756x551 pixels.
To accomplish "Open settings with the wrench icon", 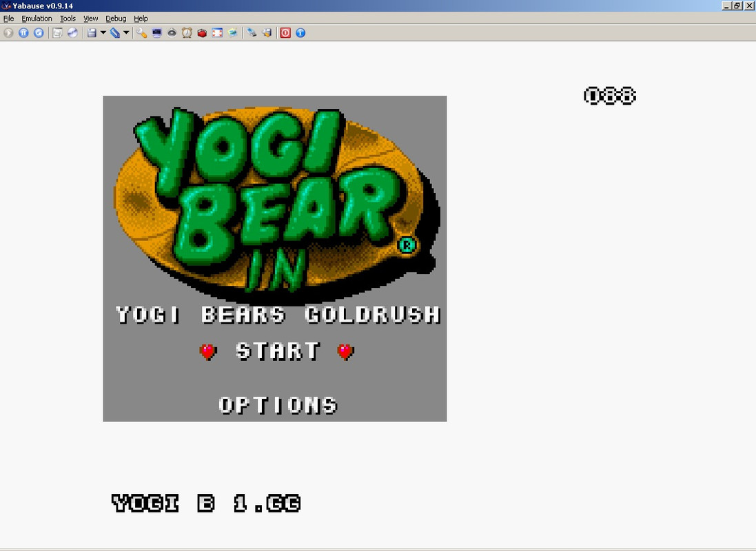I will click(x=141, y=33).
